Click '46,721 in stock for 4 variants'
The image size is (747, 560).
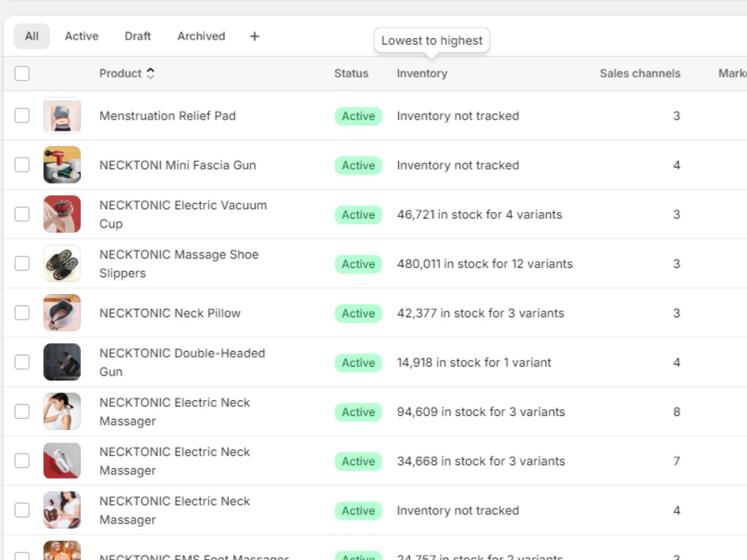(x=480, y=214)
